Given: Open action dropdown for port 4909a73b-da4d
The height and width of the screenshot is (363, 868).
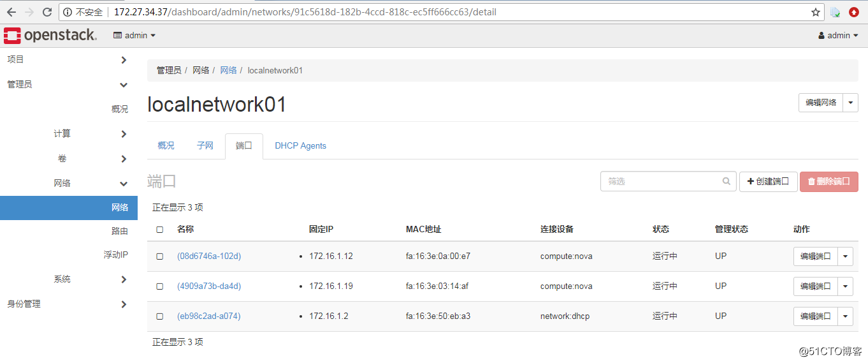Looking at the screenshot, I should pos(846,286).
